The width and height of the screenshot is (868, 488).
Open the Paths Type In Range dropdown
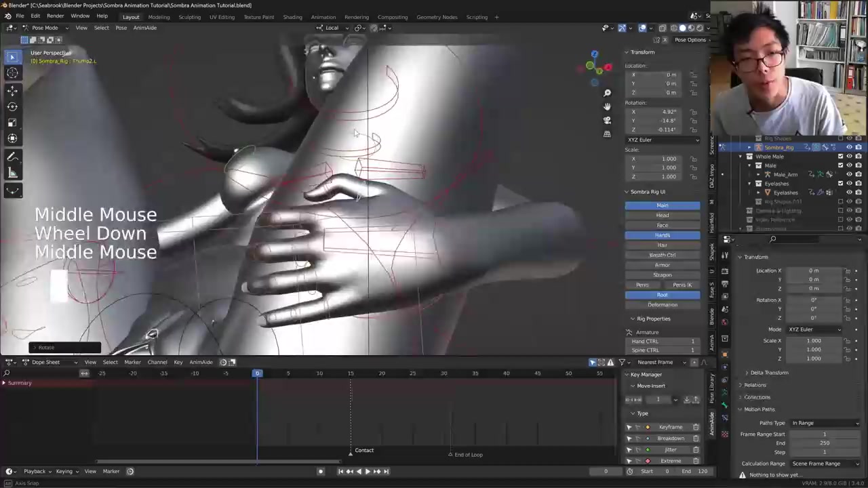click(825, 423)
